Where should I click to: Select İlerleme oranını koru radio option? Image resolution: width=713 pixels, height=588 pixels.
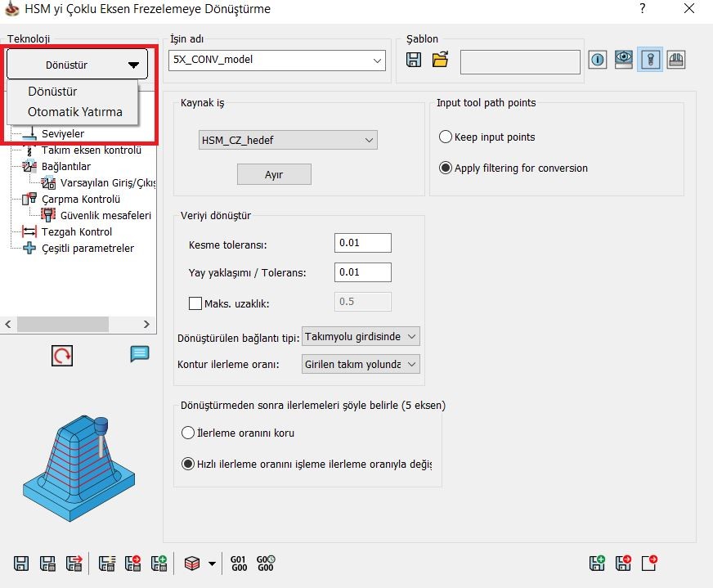[x=189, y=433]
